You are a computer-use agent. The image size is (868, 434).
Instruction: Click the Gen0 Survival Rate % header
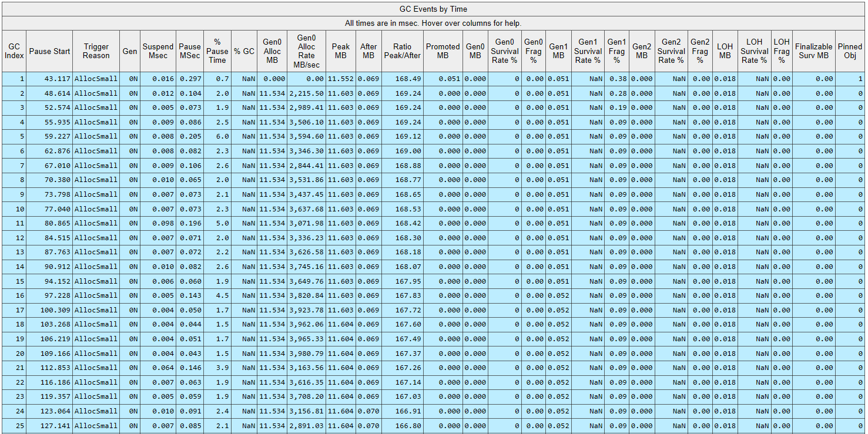504,51
